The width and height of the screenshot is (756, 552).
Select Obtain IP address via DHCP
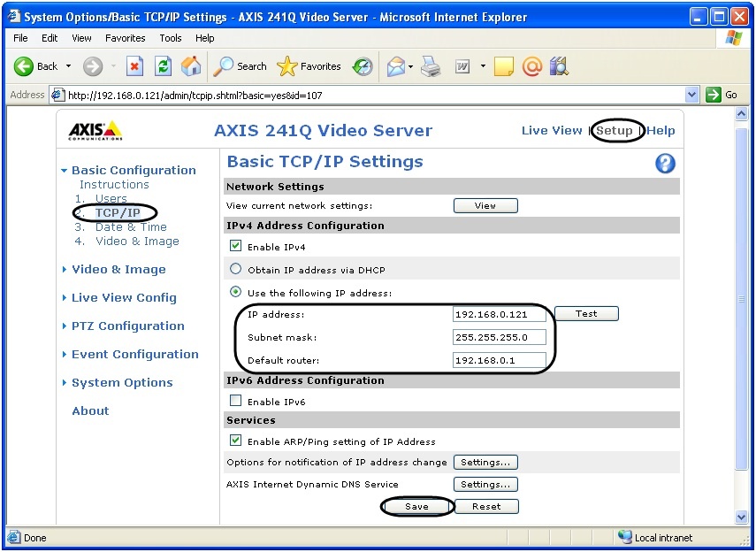pos(235,270)
